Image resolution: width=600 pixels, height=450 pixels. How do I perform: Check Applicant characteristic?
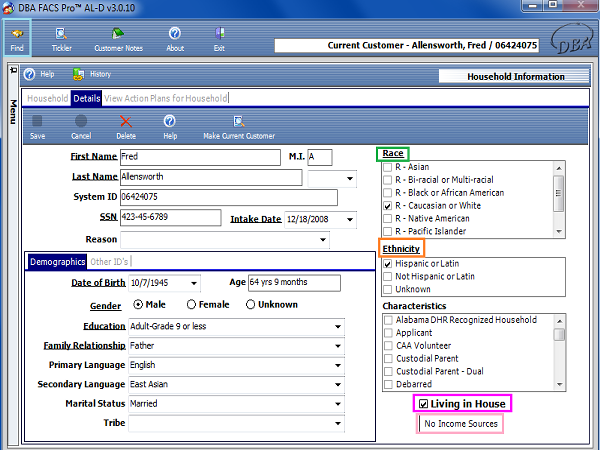[388, 333]
